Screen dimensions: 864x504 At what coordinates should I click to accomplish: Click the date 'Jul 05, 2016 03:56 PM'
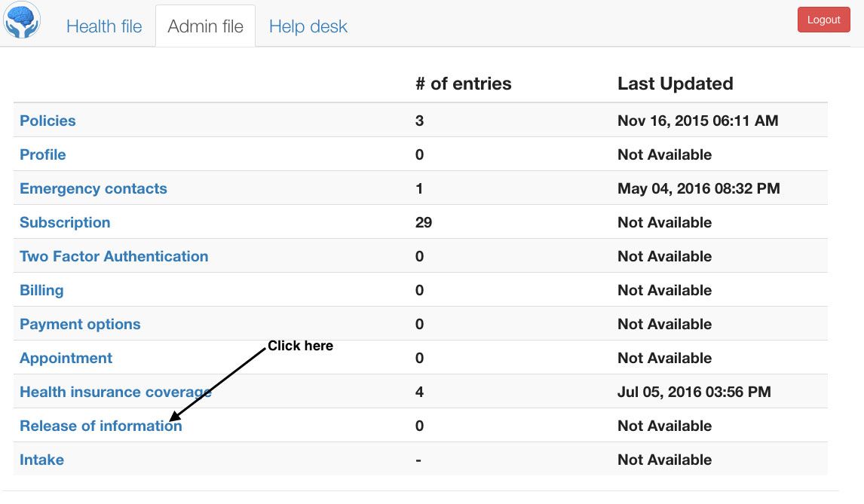point(694,392)
